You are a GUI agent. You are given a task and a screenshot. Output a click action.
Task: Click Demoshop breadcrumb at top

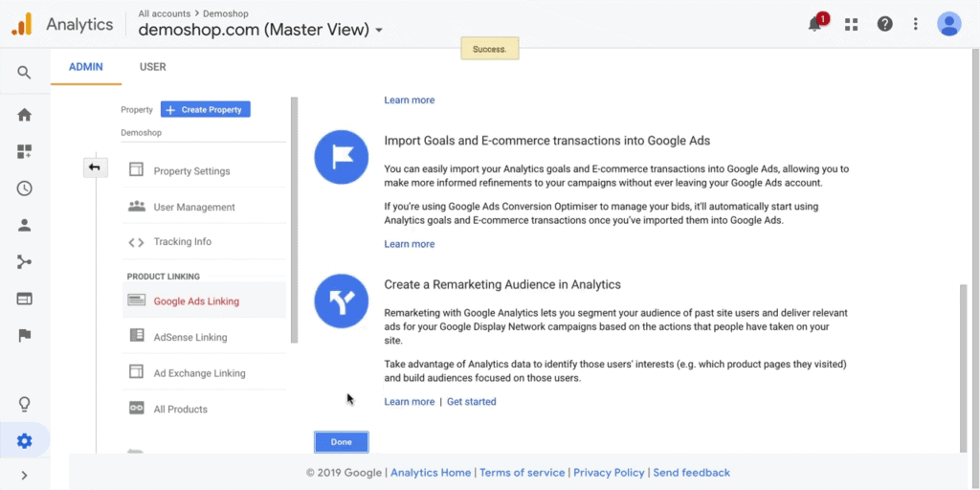[226, 13]
